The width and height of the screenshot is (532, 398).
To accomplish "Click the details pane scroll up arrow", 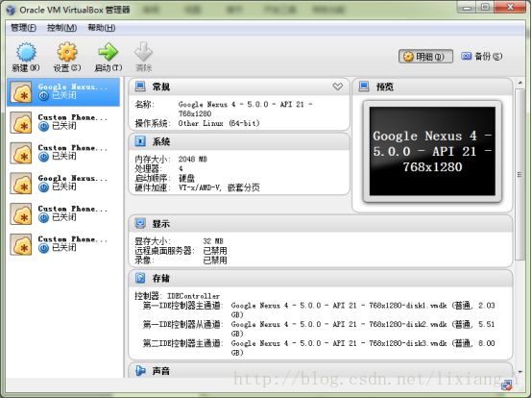I will 520,83.
